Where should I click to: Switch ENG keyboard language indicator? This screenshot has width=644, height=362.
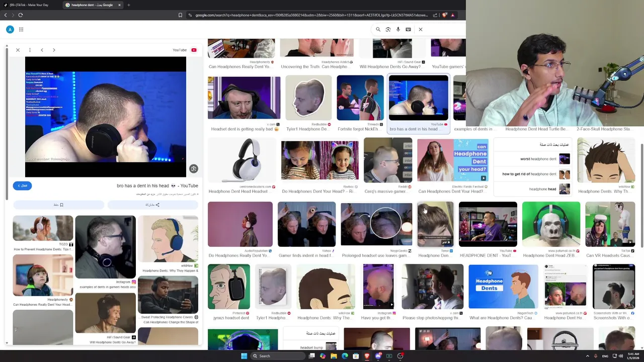(x=605, y=356)
